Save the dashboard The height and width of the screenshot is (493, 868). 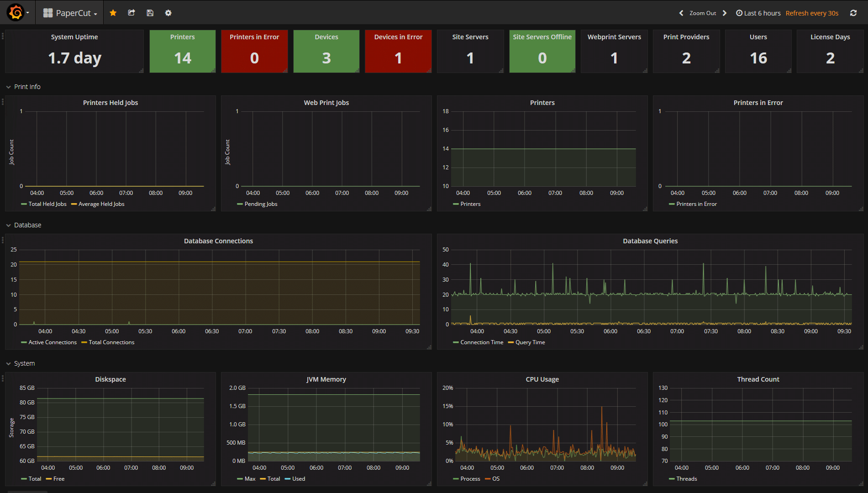(x=150, y=13)
